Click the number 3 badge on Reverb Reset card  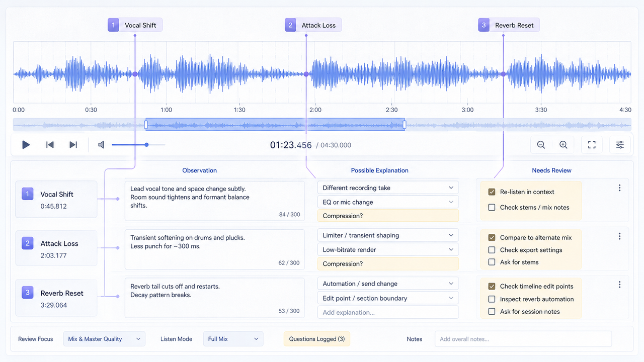(x=27, y=292)
